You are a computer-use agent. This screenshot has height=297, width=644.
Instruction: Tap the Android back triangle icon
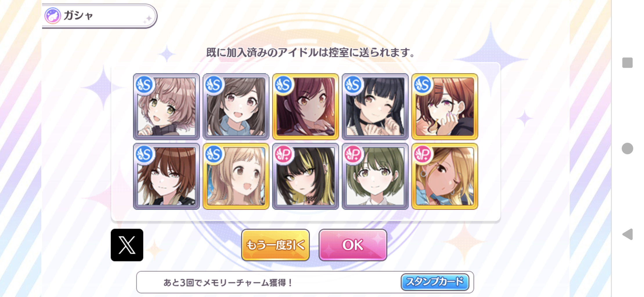click(x=627, y=234)
